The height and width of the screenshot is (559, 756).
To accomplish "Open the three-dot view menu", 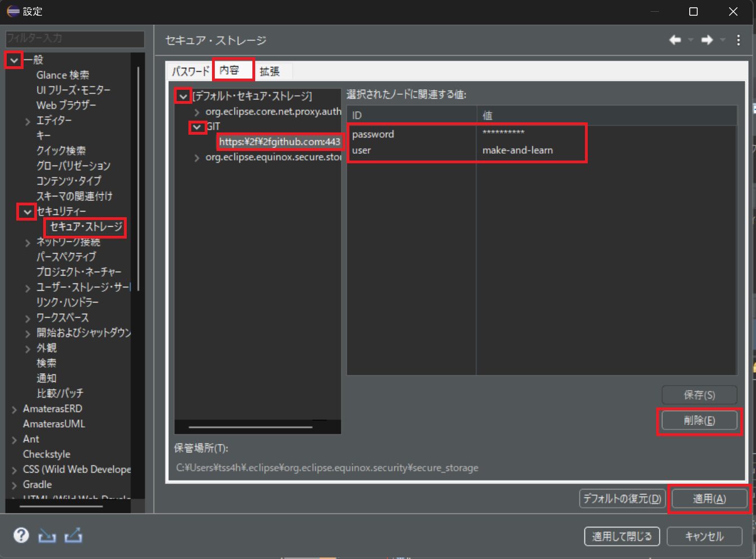I will coord(739,40).
